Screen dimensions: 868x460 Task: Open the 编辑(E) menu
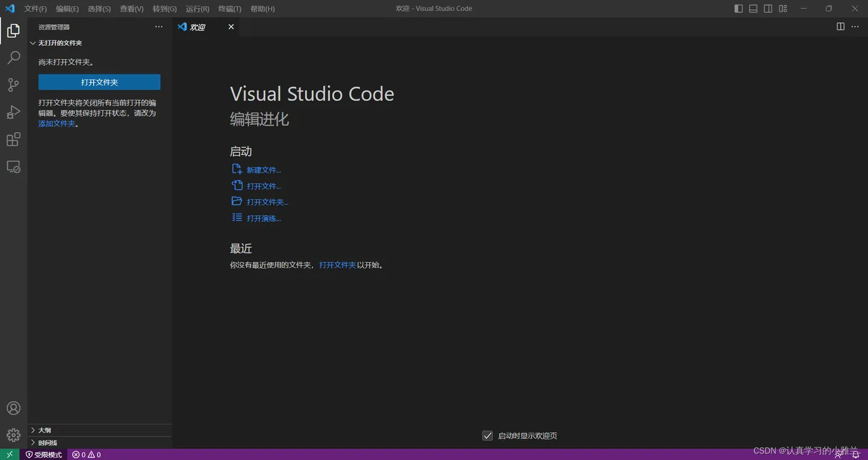(x=67, y=9)
